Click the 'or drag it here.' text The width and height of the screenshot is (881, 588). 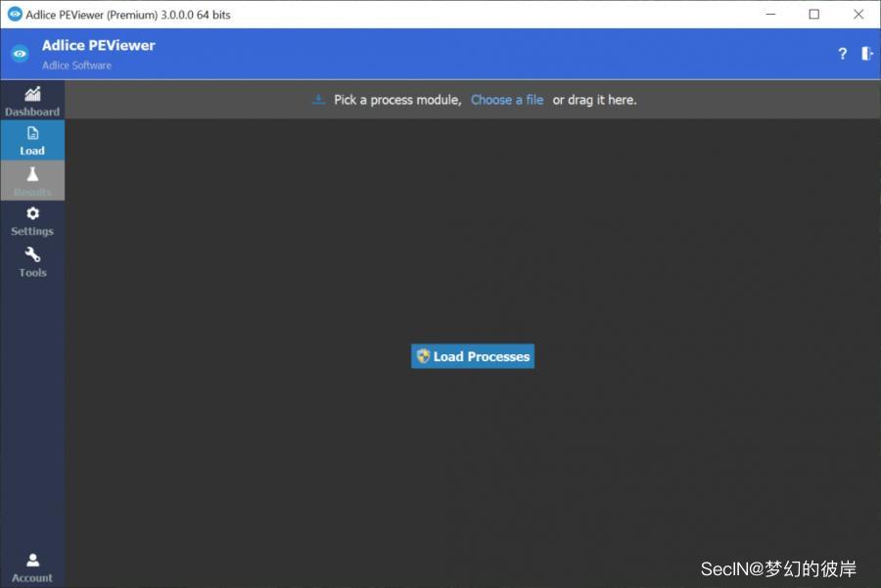594,100
